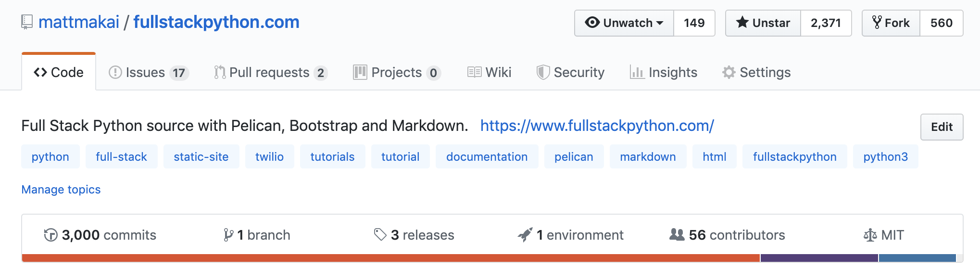Image resolution: width=980 pixels, height=270 pixels.
Task: Click the license scales icon
Action: [x=870, y=235]
